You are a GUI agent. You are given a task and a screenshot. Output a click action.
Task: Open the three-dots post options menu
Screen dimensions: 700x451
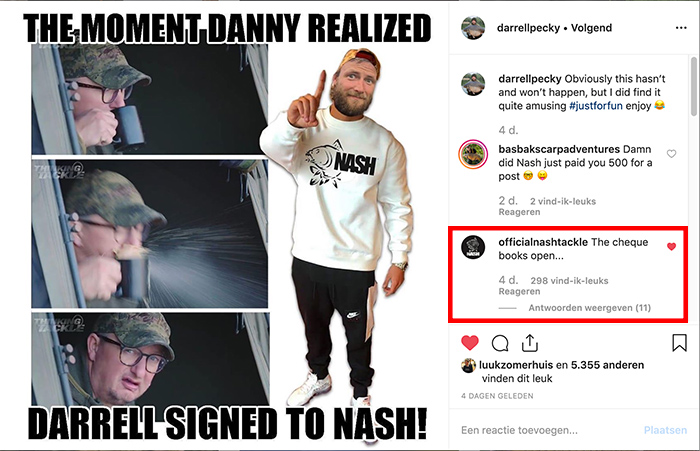(x=681, y=28)
